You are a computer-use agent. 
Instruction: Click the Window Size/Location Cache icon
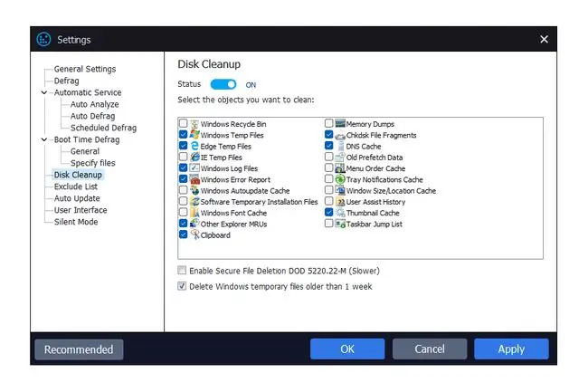(x=340, y=190)
